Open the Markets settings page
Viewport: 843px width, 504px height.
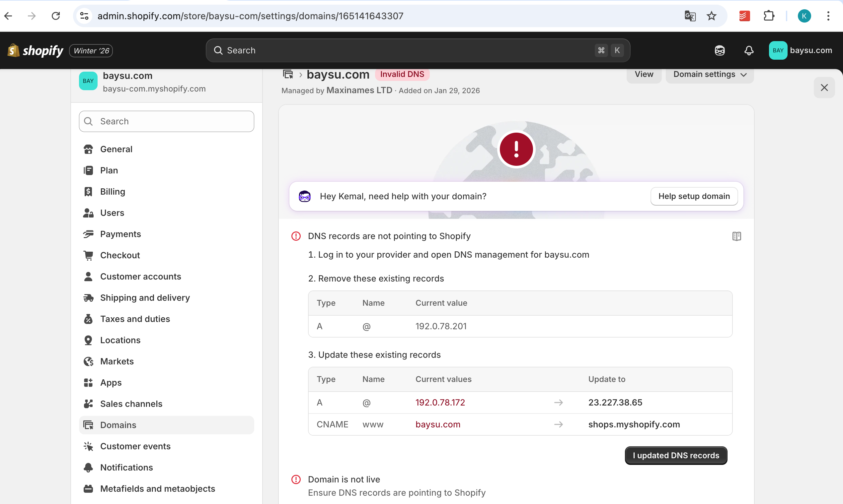(x=167, y=362)
